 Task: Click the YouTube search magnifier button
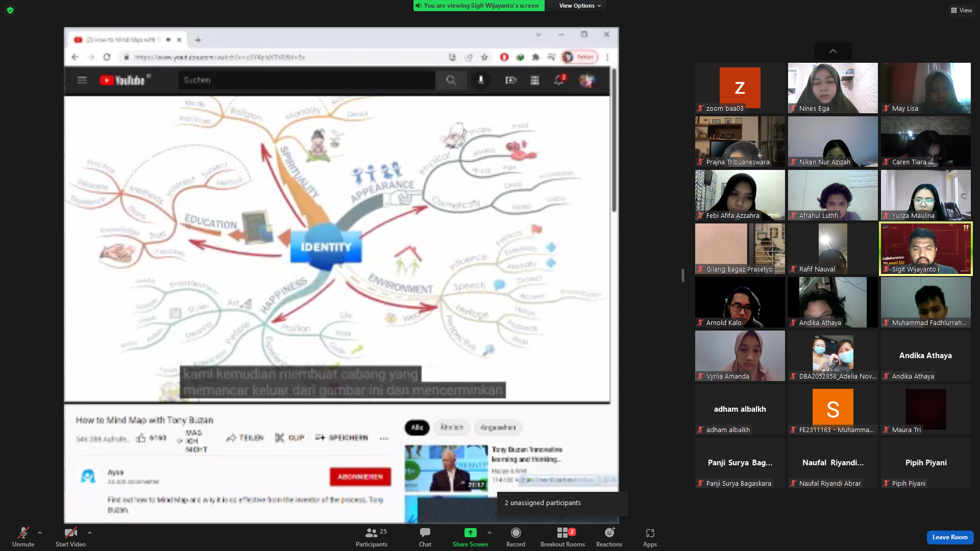(451, 80)
